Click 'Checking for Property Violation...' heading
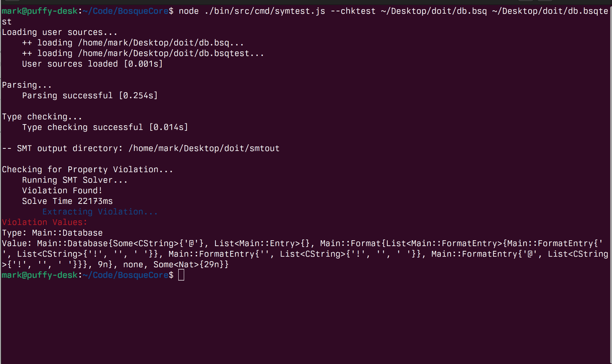The width and height of the screenshot is (612, 364). pyautogui.click(x=87, y=170)
